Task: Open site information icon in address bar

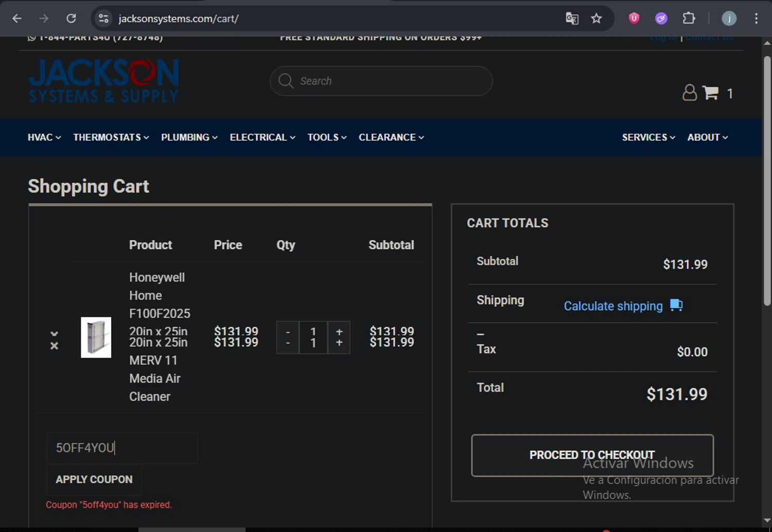Action: [103, 19]
